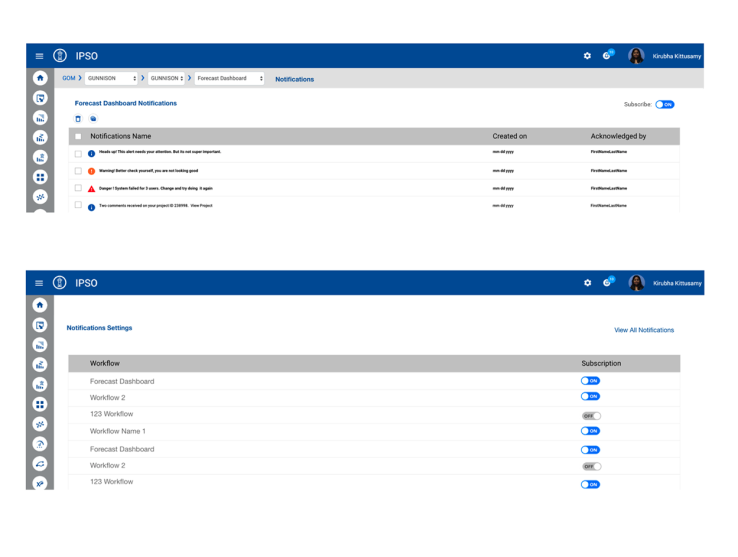Open GUNNISON dropdown right after GOM
This screenshot has width=738, height=557.
[111, 78]
